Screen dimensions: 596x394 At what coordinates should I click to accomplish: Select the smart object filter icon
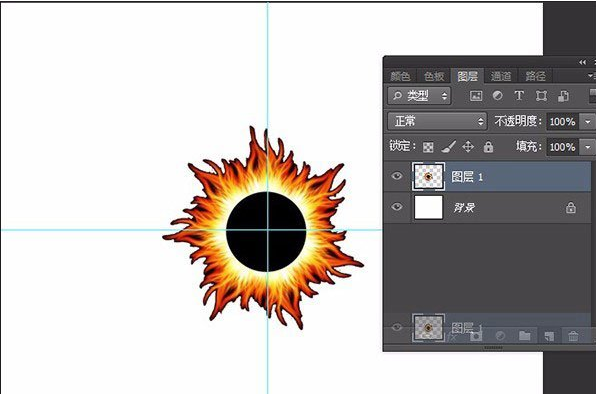tap(563, 96)
